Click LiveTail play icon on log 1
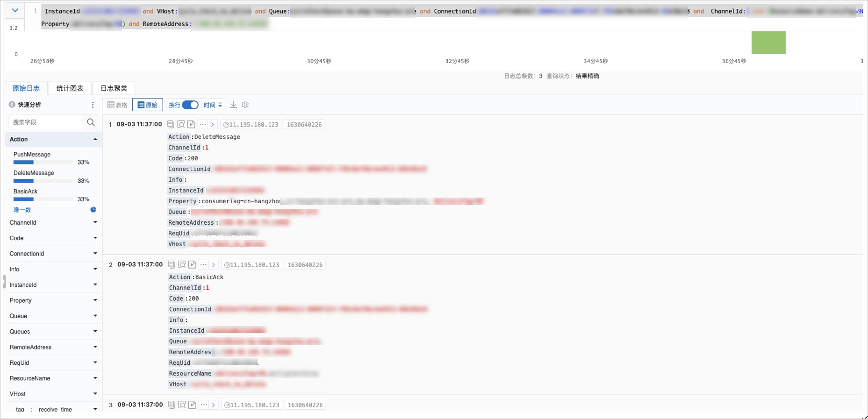 [192, 124]
